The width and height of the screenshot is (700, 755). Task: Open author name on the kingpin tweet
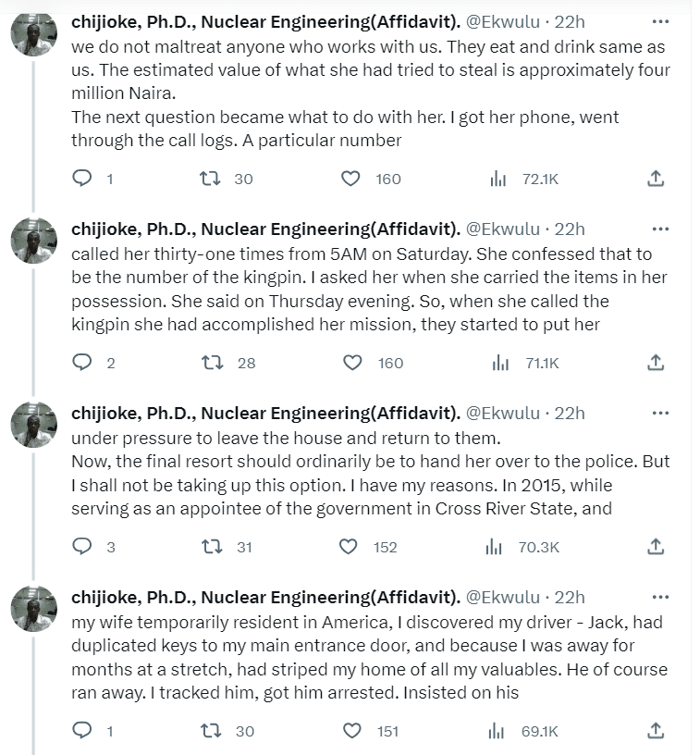(265, 229)
